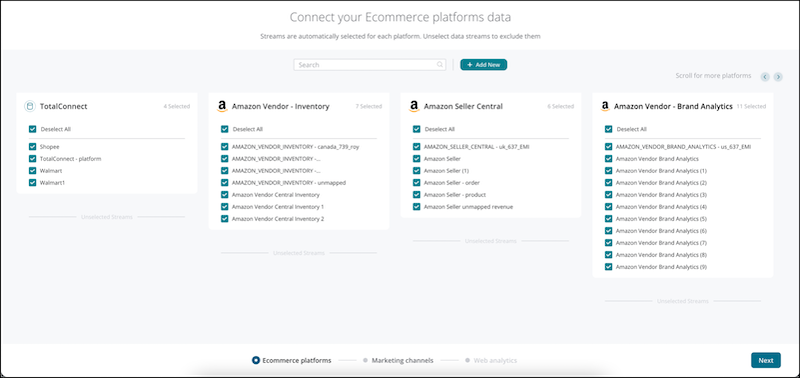Image resolution: width=800 pixels, height=378 pixels.
Task: Uncheck the Shopee stream
Action: tap(33, 146)
